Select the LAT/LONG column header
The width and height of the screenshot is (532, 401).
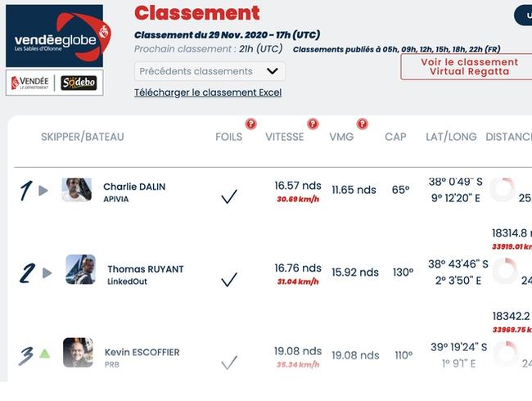[x=451, y=137]
